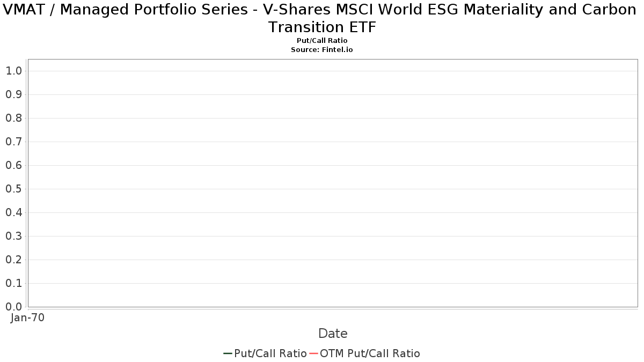Click the 0.4 y-axis tick label
The height and width of the screenshot is (362, 644).
pos(14,212)
